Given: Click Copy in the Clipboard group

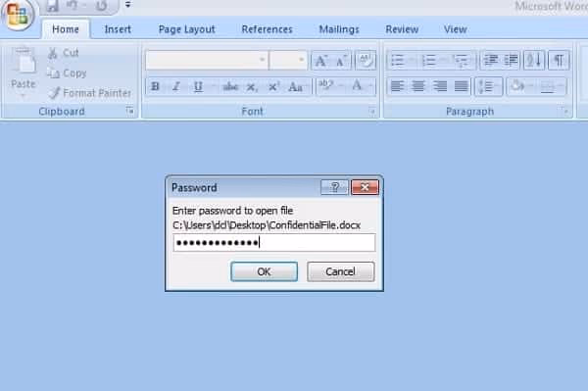Looking at the screenshot, I should click(x=67, y=73).
